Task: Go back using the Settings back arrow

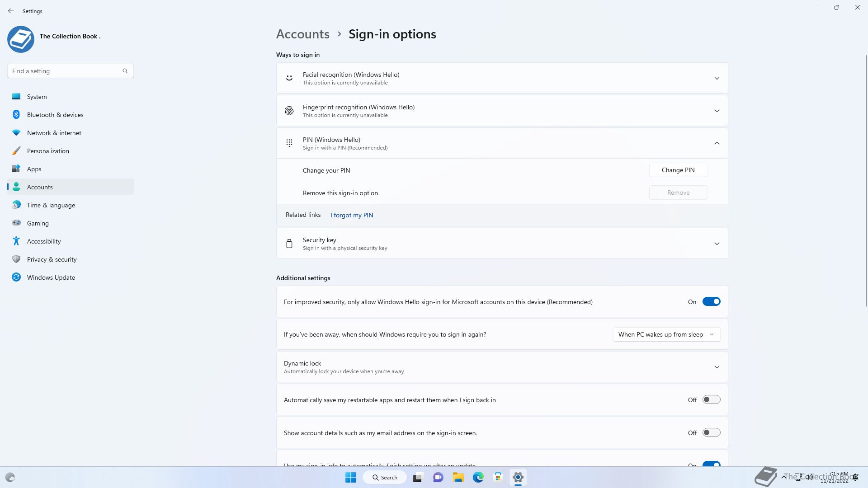Action: (x=11, y=11)
